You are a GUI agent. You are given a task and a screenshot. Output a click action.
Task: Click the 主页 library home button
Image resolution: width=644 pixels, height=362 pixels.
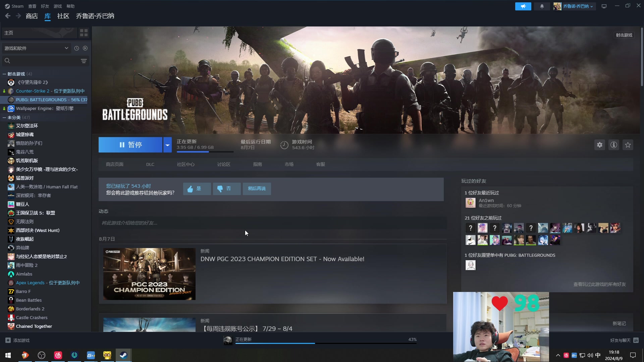pos(39,33)
